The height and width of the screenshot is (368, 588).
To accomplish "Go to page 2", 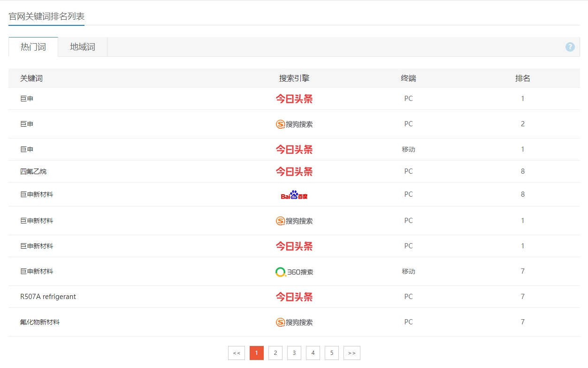I will pyautogui.click(x=275, y=353).
